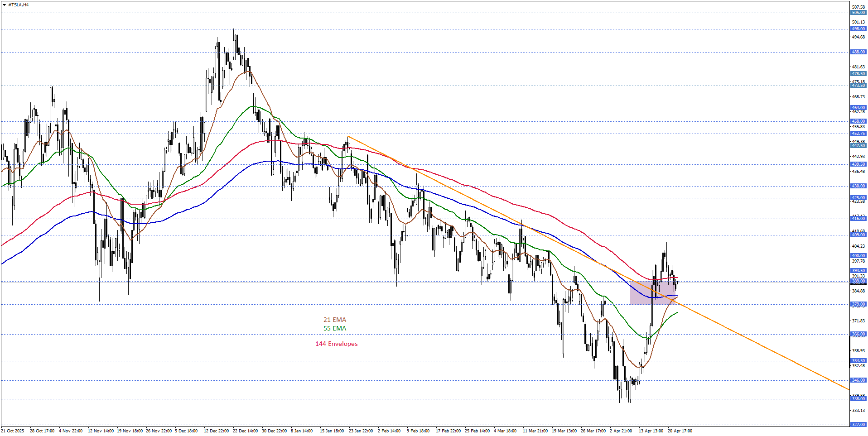This screenshot has width=868, height=436.
Task: Select the 346.00 price level tag
Action: coord(858,380)
